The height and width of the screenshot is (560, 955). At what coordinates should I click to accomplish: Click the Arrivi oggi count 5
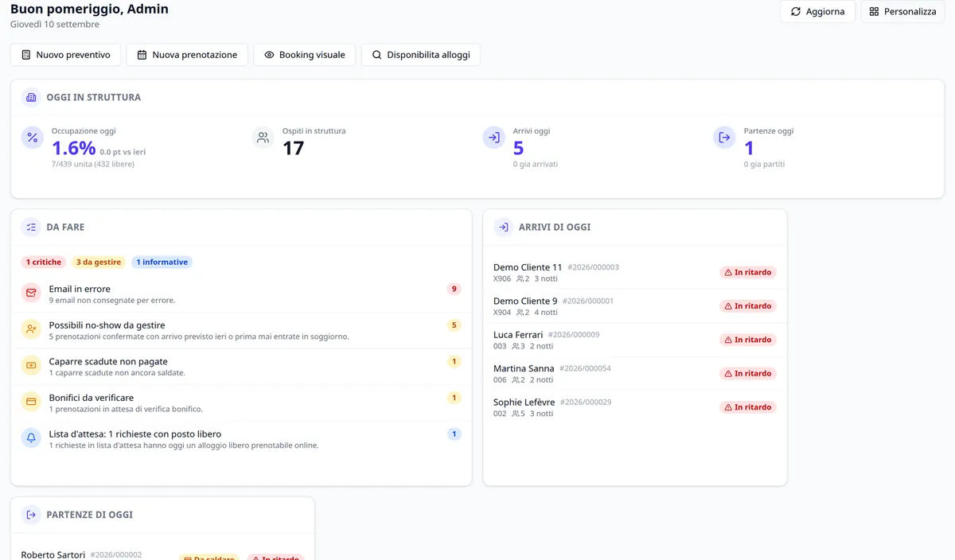[518, 148]
